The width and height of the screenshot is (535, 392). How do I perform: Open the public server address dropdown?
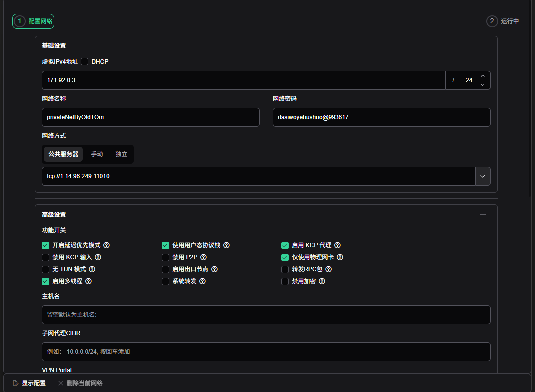[483, 176]
